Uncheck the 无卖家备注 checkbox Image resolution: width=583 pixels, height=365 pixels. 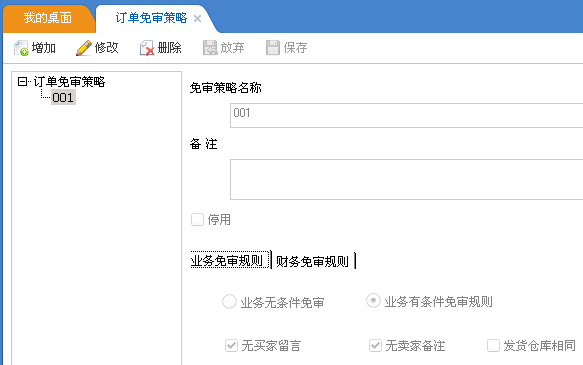point(375,346)
